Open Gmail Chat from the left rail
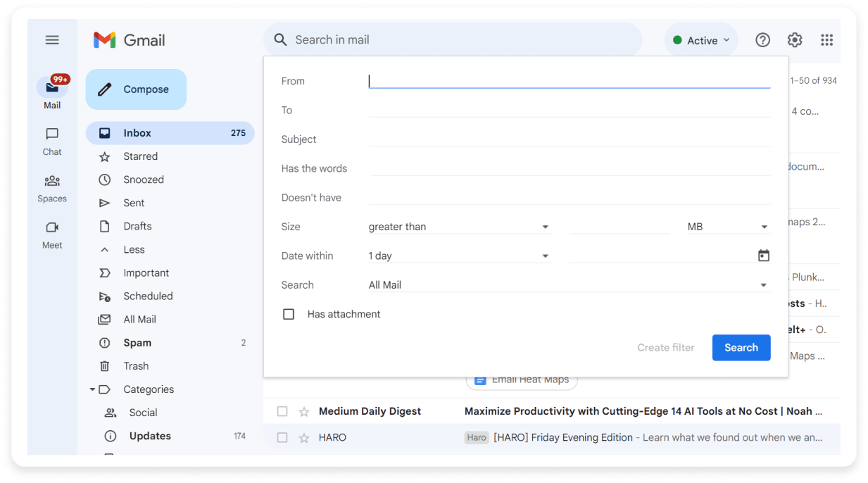 (51, 141)
